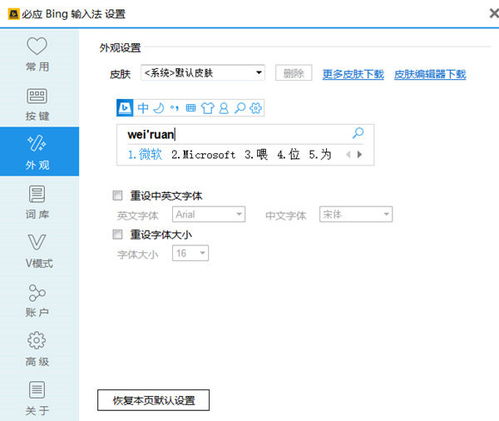The image size is (499, 421).
Task: Click the user account icon on toolbar
Action: (224, 108)
